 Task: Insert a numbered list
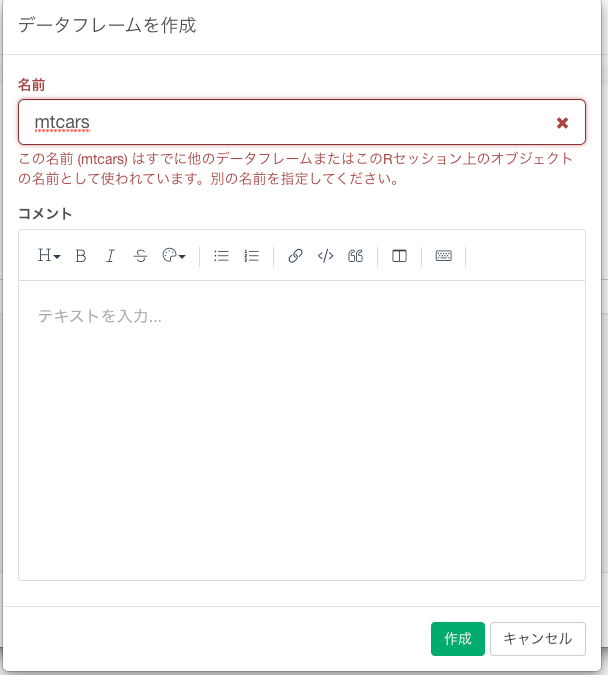coord(252,256)
